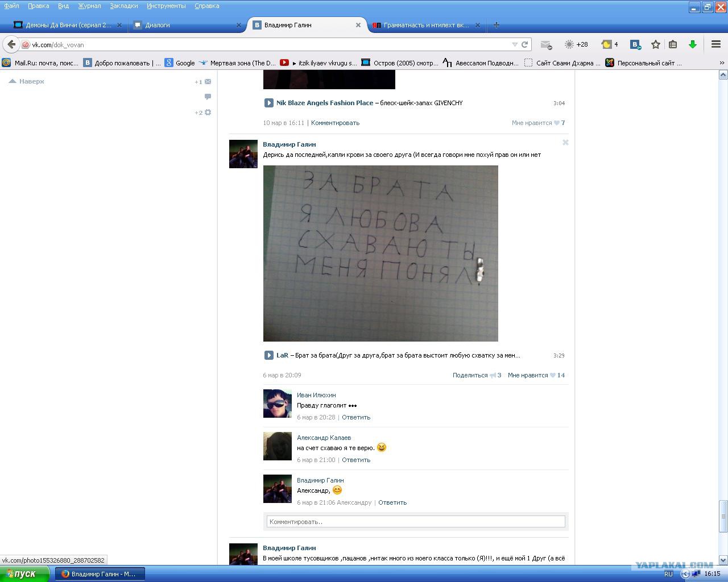Open downloads with the green arrow icon

tap(693, 44)
